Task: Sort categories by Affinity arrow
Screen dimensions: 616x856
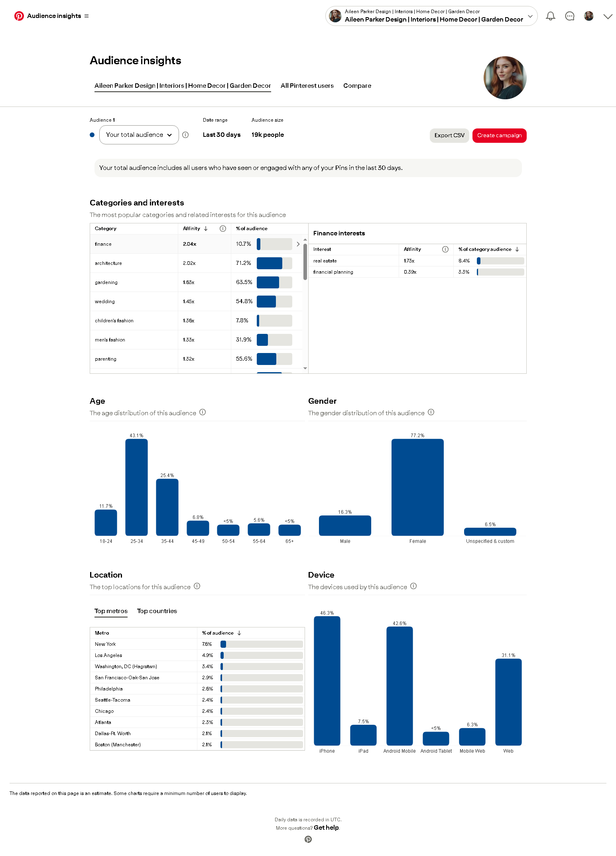Action: (206, 229)
